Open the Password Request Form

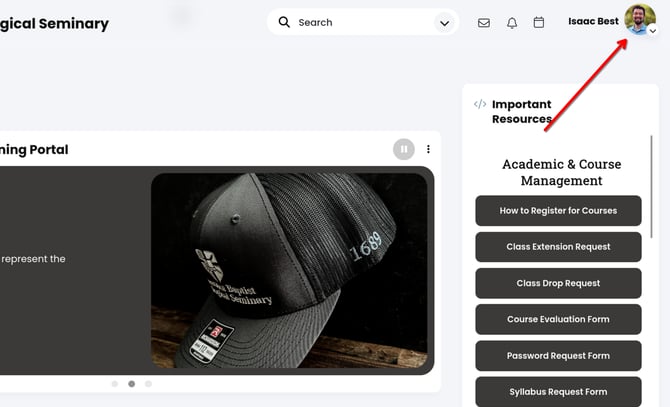tap(558, 356)
